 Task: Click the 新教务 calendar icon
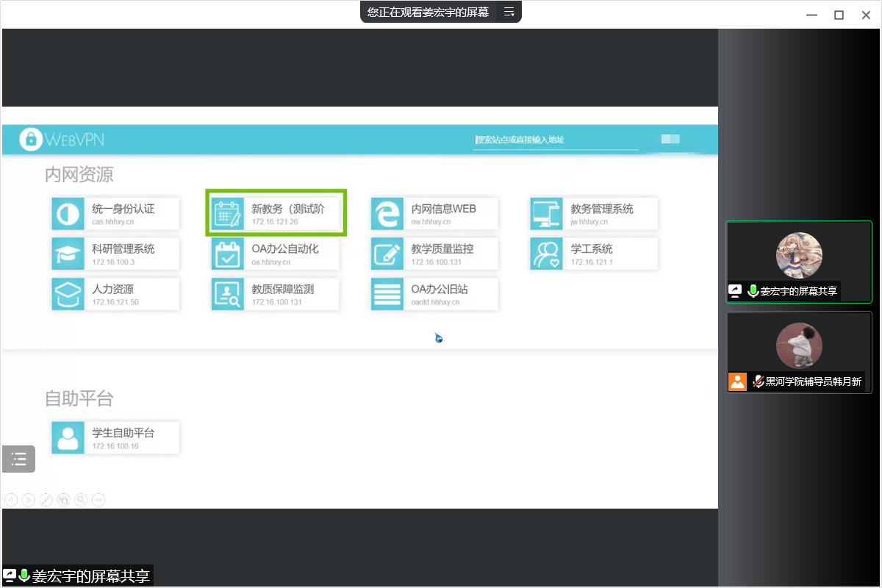[x=227, y=214]
